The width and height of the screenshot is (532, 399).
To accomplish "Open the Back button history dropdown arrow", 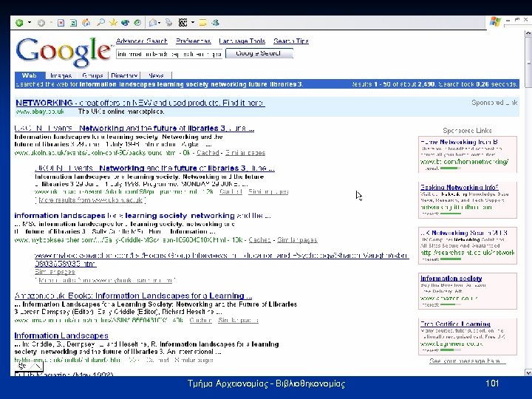I will (x=30, y=23).
